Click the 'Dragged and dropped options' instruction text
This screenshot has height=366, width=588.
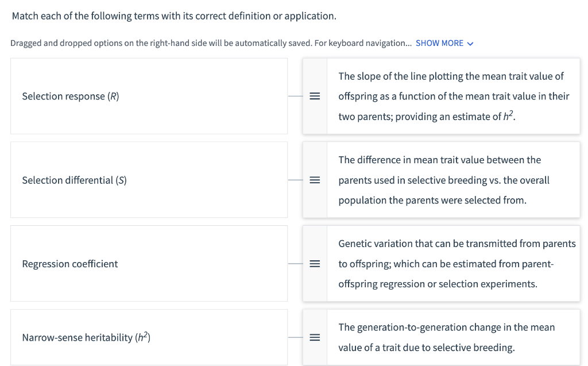pyautogui.click(x=211, y=43)
